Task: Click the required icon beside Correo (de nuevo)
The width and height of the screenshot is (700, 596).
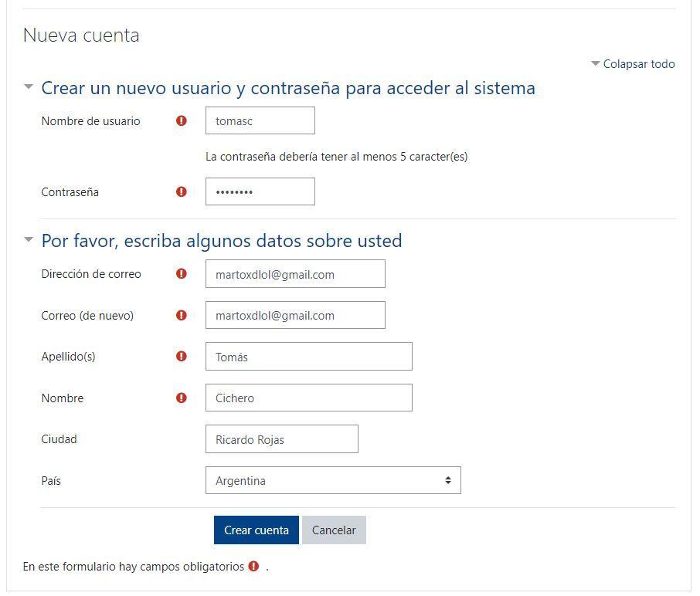Action: 181,315
